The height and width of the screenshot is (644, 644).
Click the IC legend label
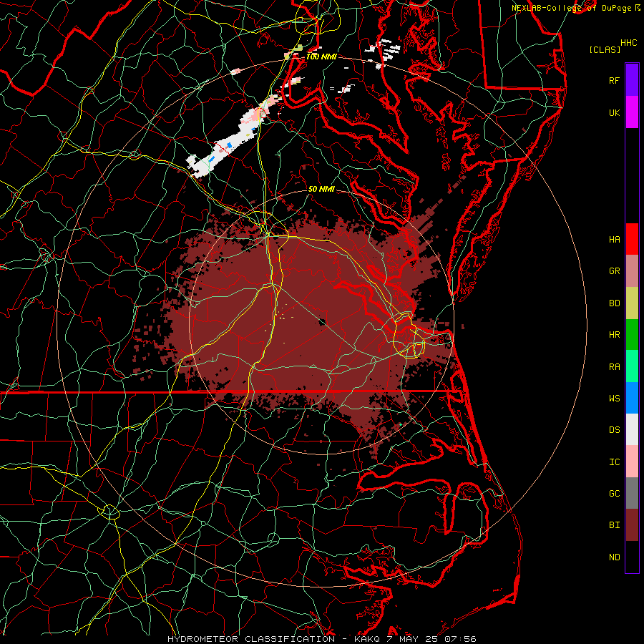coord(614,462)
